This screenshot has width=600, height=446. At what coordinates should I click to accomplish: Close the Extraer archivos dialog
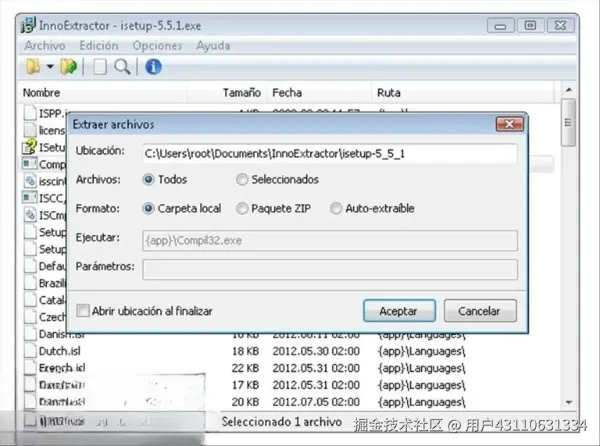(x=509, y=124)
